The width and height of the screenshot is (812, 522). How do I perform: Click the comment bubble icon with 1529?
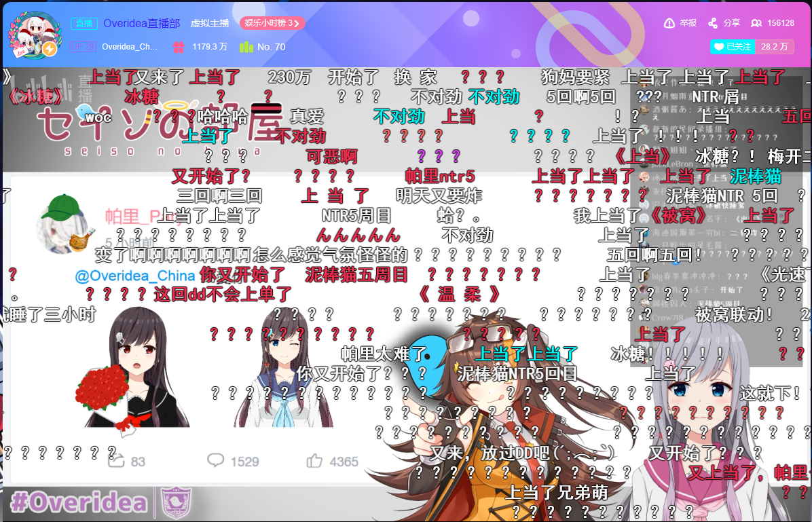(x=215, y=461)
